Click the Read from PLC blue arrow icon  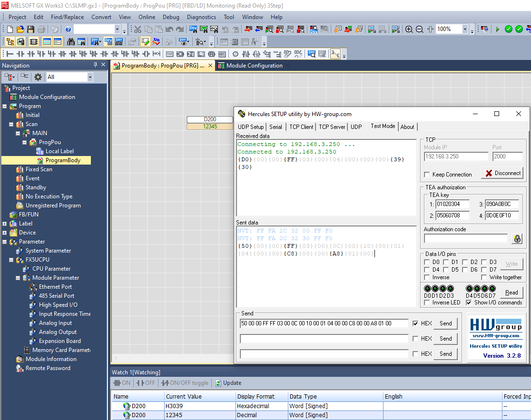[x=259, y=29]
